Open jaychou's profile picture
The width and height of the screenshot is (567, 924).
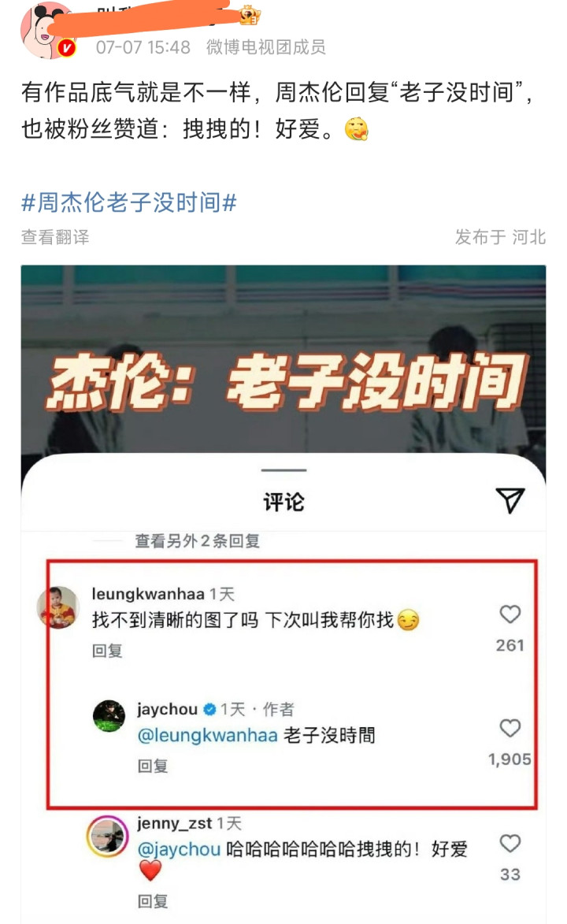click(x=109, y=716)
